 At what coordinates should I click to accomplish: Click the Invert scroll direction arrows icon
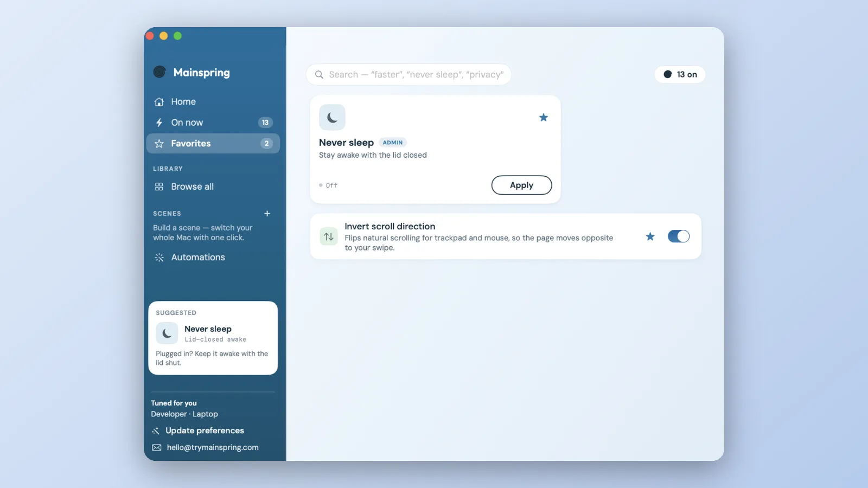329,236
